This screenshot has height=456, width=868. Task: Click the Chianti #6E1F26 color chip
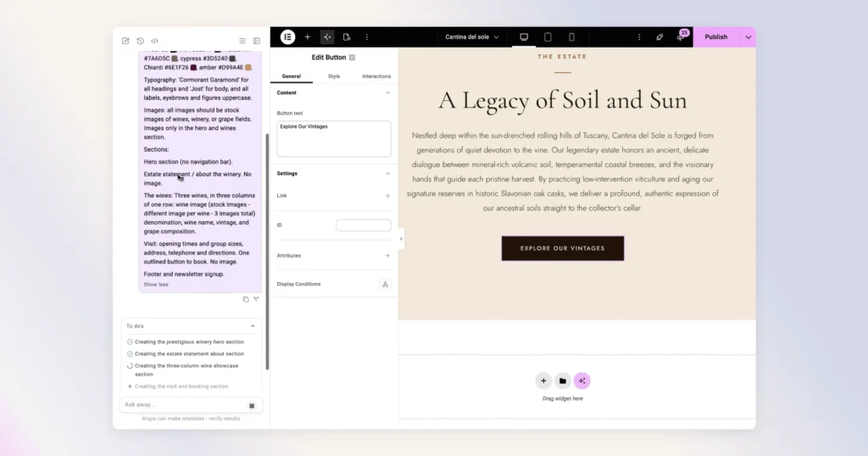(194, 68)
